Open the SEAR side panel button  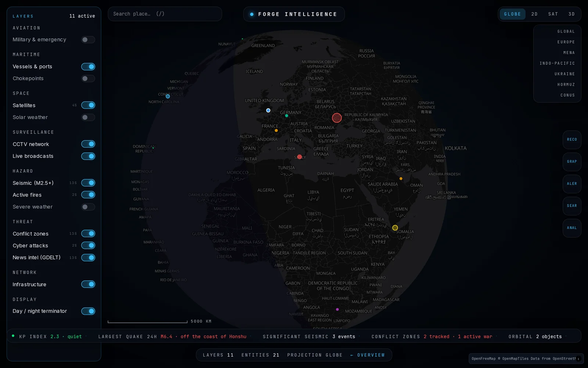click(572, 206)
